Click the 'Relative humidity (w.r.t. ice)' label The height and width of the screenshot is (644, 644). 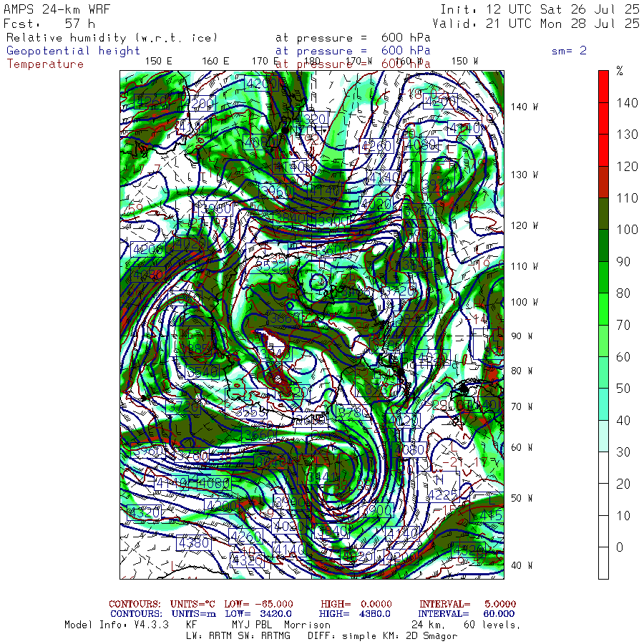[x=112, y=38]
